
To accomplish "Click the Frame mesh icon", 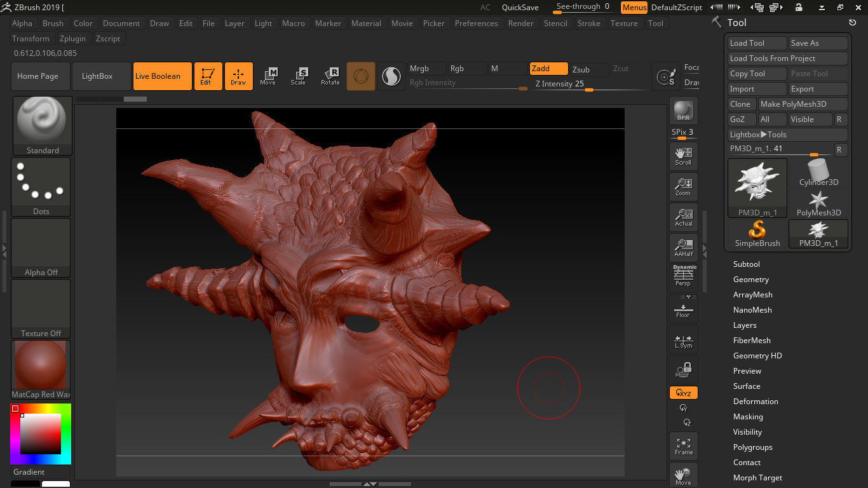I will pyautogui.click(x=683, y=445).
